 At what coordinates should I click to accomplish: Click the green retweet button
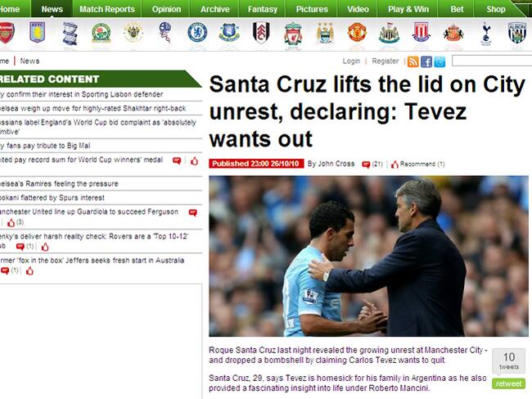tap(508, 383)
